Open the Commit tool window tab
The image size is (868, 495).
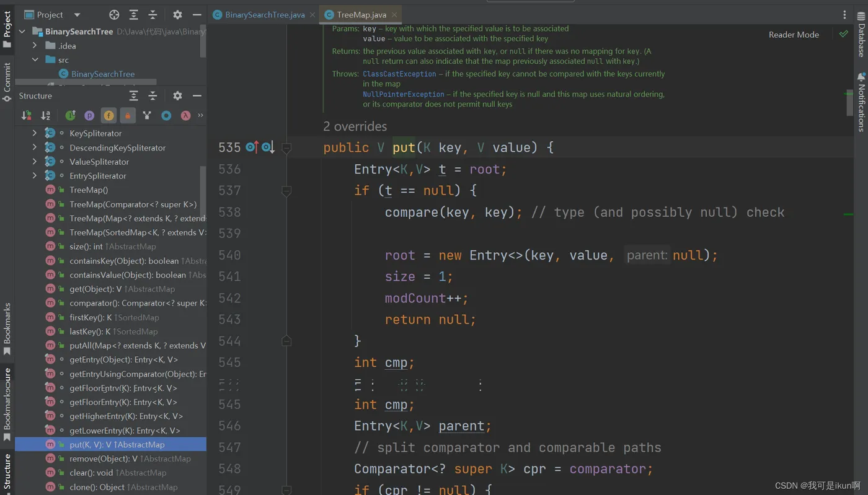[x=7, y=82]
